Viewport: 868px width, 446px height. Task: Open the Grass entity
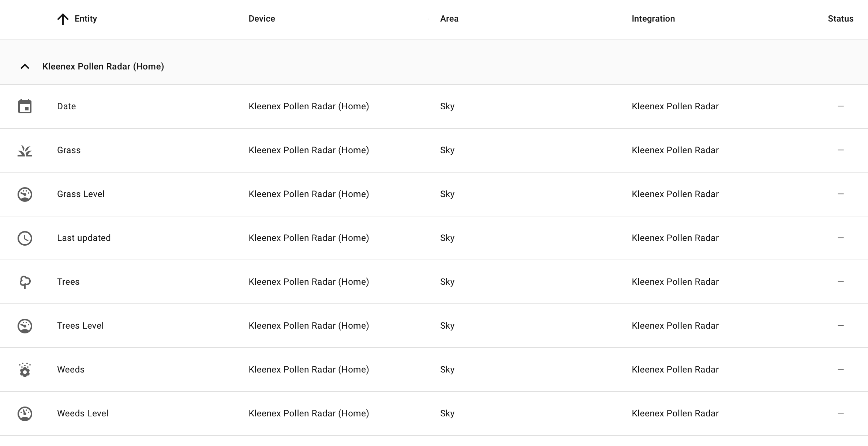click(x=69, y=150)
